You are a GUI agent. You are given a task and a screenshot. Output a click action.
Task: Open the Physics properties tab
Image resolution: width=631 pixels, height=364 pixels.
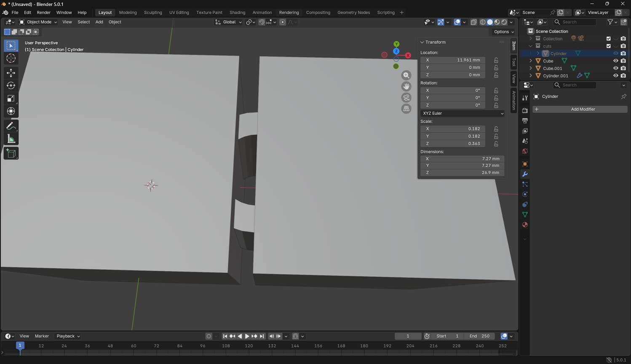pyautogui.click(x=525, y=194)
